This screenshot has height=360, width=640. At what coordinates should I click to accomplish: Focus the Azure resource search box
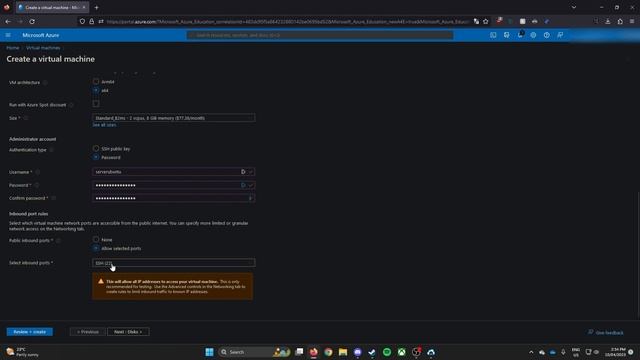[320, 35]
